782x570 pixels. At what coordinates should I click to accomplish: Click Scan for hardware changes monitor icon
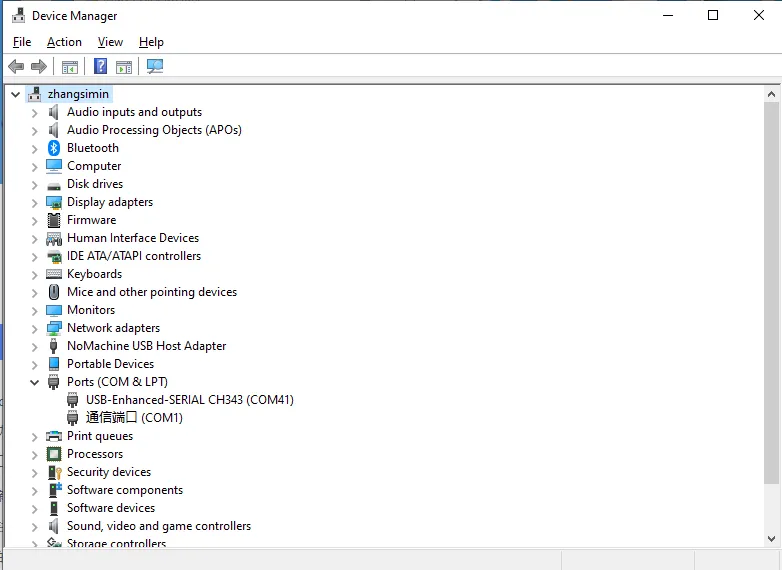pyautogui.click(x=155, y=67)
